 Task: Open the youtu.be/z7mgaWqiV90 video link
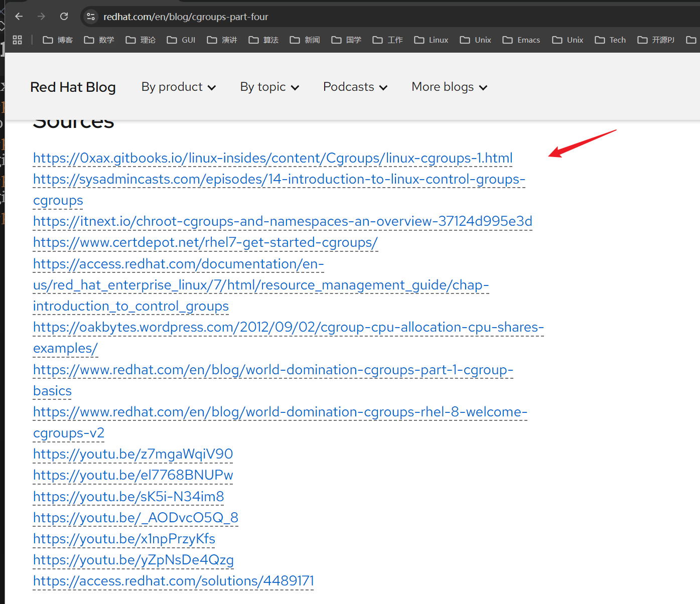point(133,454)
